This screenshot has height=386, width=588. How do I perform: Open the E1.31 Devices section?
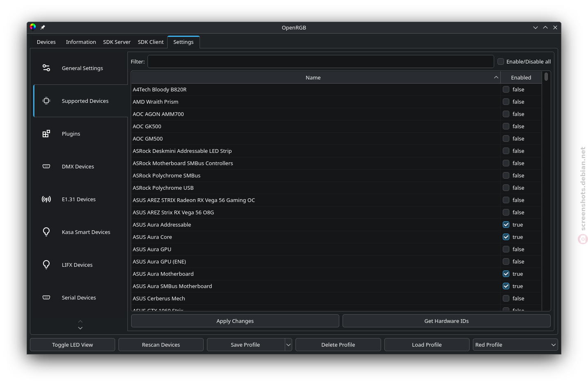(81, 199)
